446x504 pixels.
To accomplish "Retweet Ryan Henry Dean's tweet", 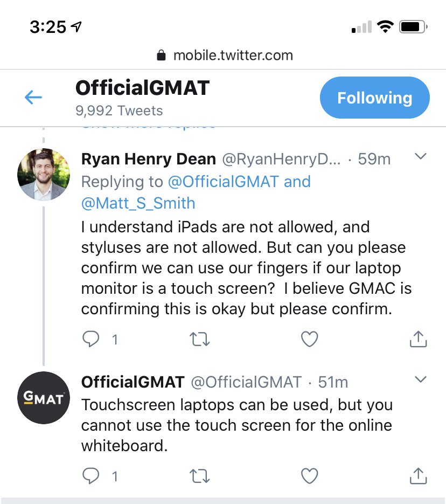I will (200, 339).
